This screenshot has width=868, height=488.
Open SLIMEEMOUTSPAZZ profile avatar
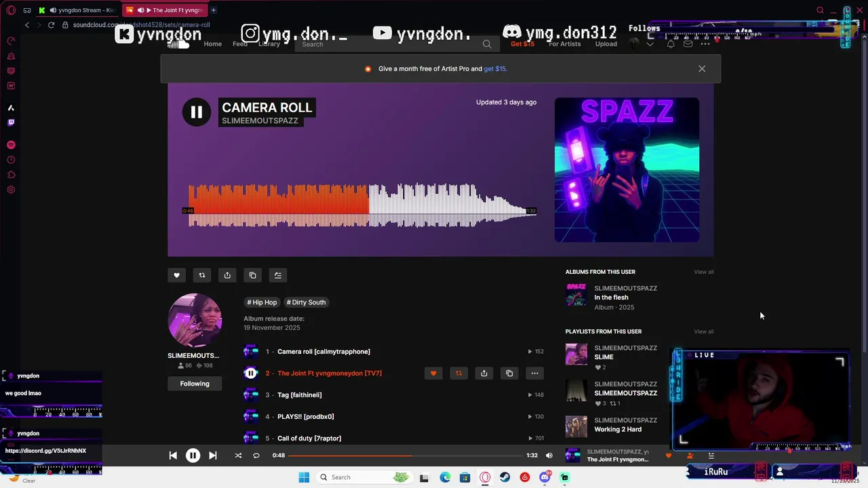(195, 321)
